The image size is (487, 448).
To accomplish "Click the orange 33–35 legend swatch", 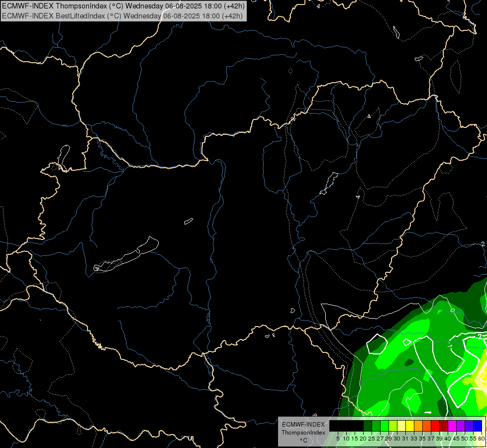I will point(418,426).
